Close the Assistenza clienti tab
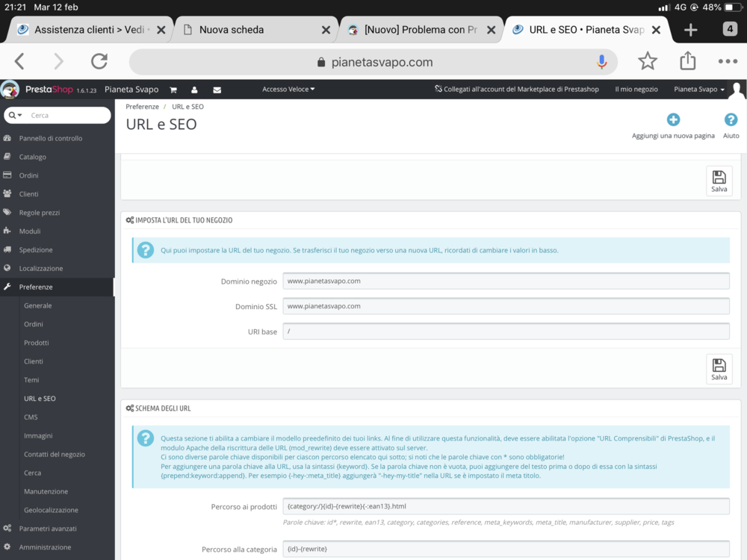This screenshot has height=560, width=747. pyautogui.click(x=161, y=30)
